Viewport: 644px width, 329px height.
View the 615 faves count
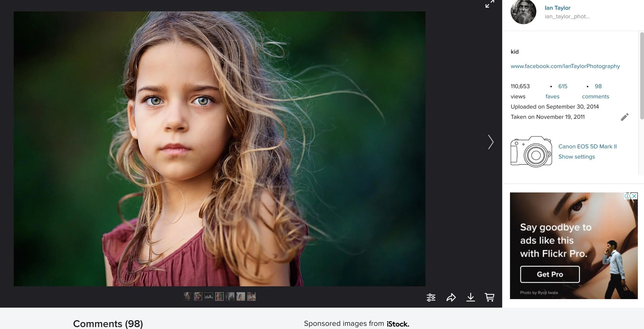(563, 86)
